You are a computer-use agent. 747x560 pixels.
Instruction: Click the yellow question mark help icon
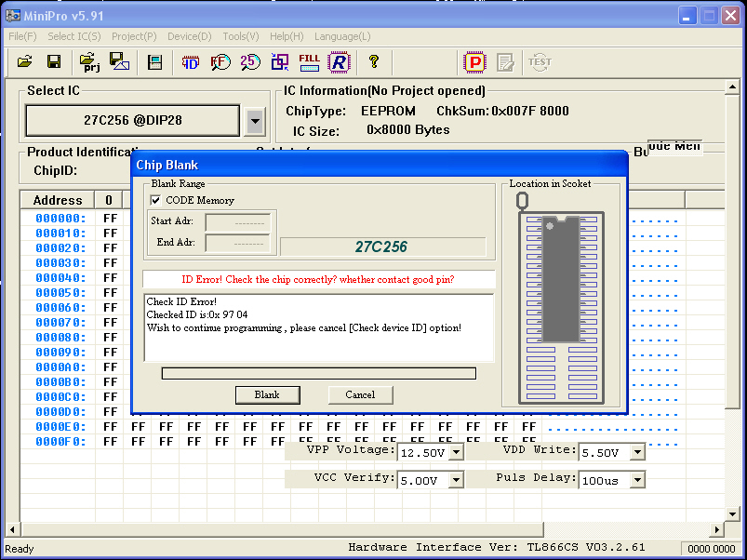pyautogui.click(x=374, y=61)
